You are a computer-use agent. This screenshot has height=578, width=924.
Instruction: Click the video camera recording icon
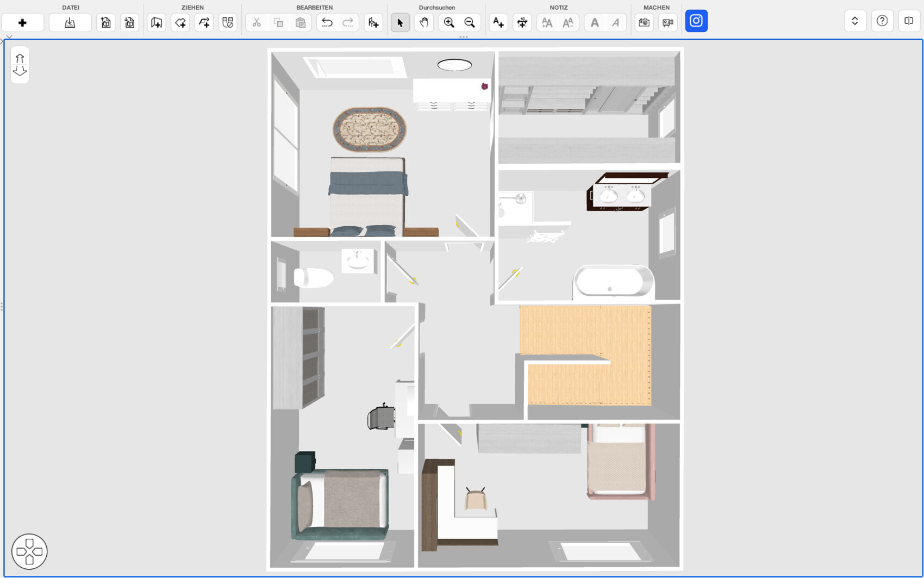(x=667, y=23)
